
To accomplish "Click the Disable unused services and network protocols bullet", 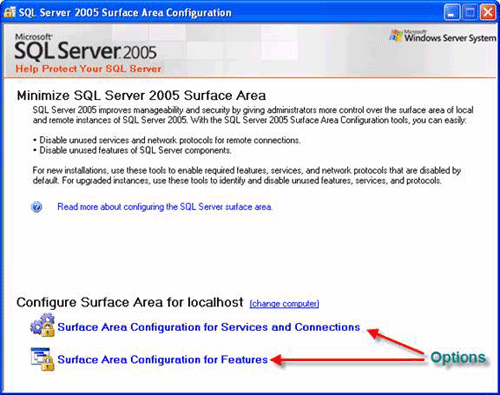I will (167, 140).
